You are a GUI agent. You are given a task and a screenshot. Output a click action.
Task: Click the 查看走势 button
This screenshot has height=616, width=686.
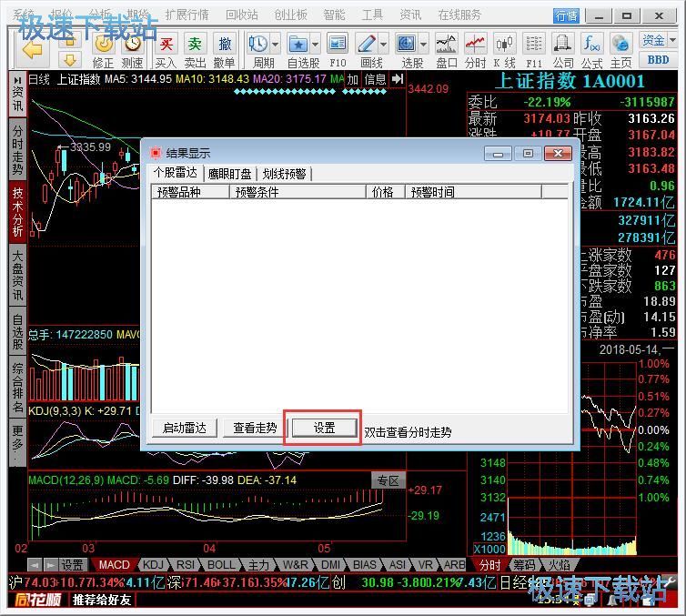(255, 428)
